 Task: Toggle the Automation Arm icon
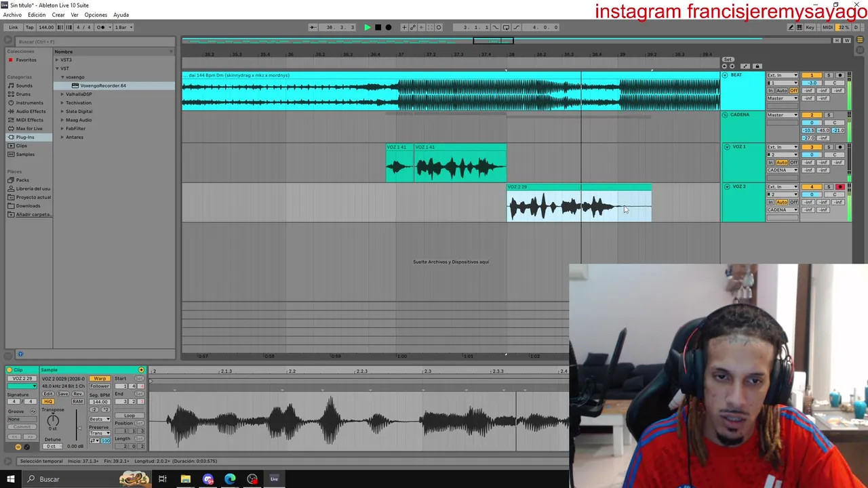413,27
